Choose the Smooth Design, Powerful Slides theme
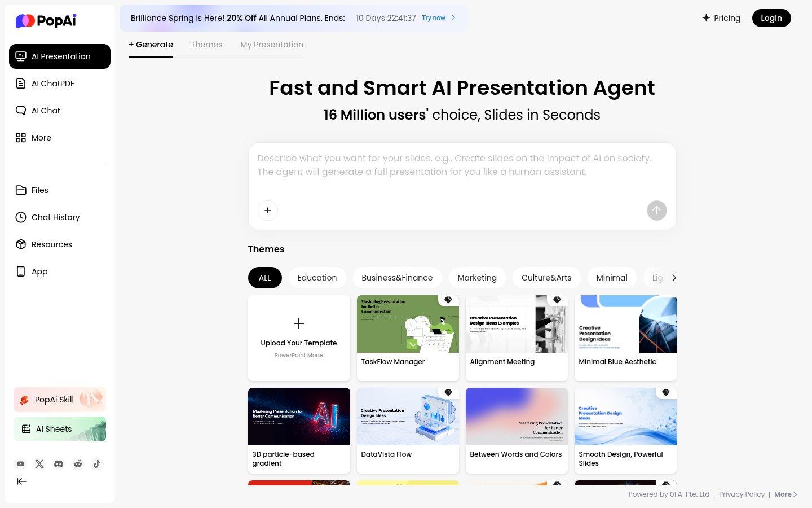Screen dimensions: 812x508 [x=625, y=430]
